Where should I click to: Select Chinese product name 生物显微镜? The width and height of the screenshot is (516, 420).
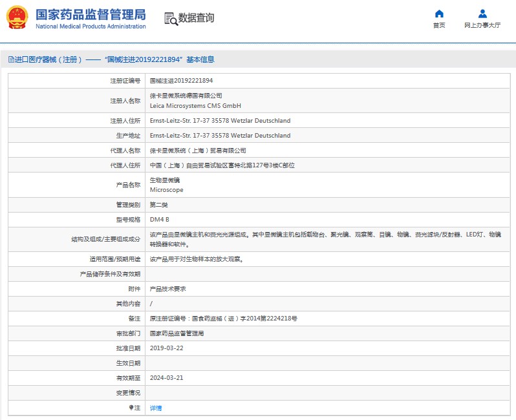pyautogui.click(x=165, y=180)
